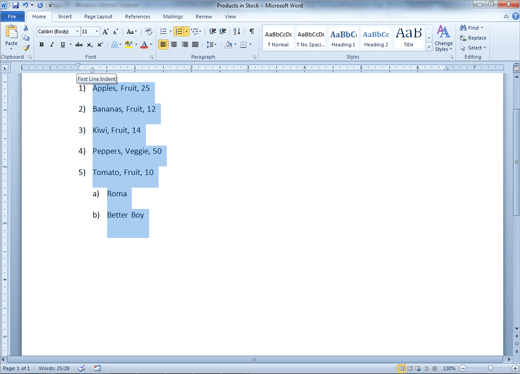Toggle Strikethrough formatting
520x374 pixels.
click(79, 45)
